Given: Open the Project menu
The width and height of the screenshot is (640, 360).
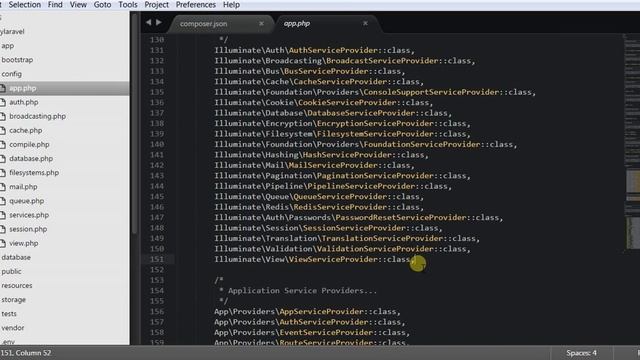Looking at the screenshot, I should click(x=156, y=5).
